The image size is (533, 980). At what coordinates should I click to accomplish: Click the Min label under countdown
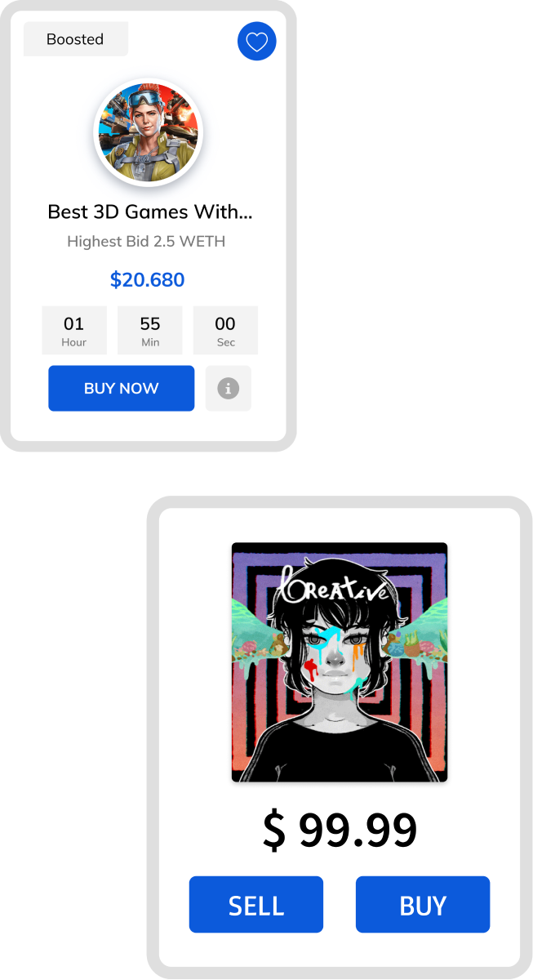150,342
